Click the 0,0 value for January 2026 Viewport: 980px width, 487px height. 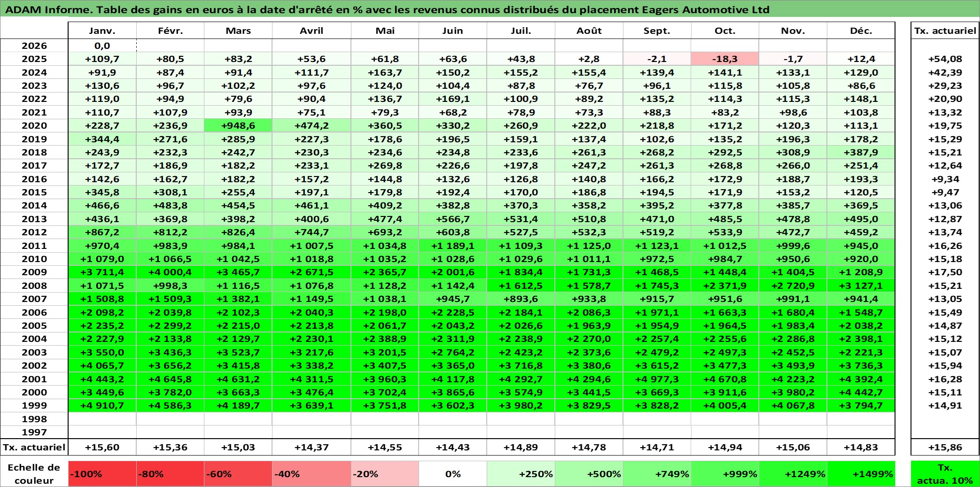tap(102, 46)
